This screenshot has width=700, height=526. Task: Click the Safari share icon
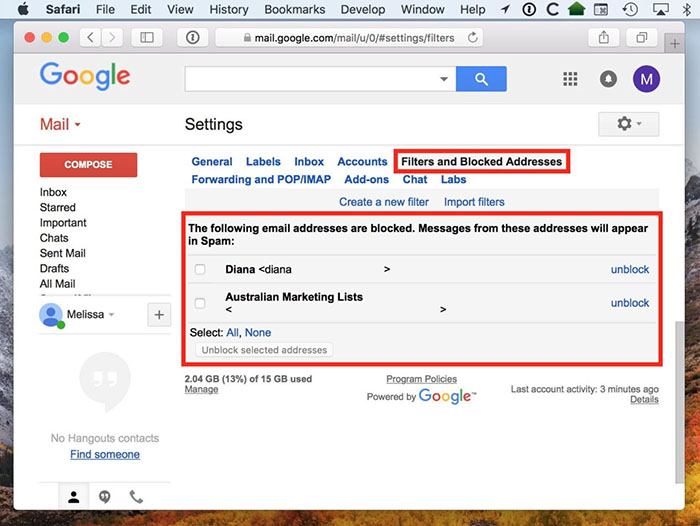pyautogui.click(x=604, y=38)
